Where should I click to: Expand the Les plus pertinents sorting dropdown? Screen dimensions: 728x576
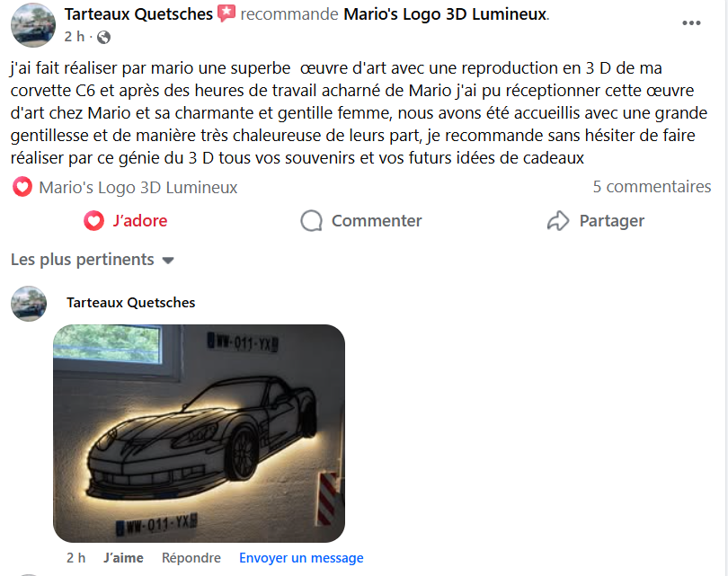coord(93,260)
